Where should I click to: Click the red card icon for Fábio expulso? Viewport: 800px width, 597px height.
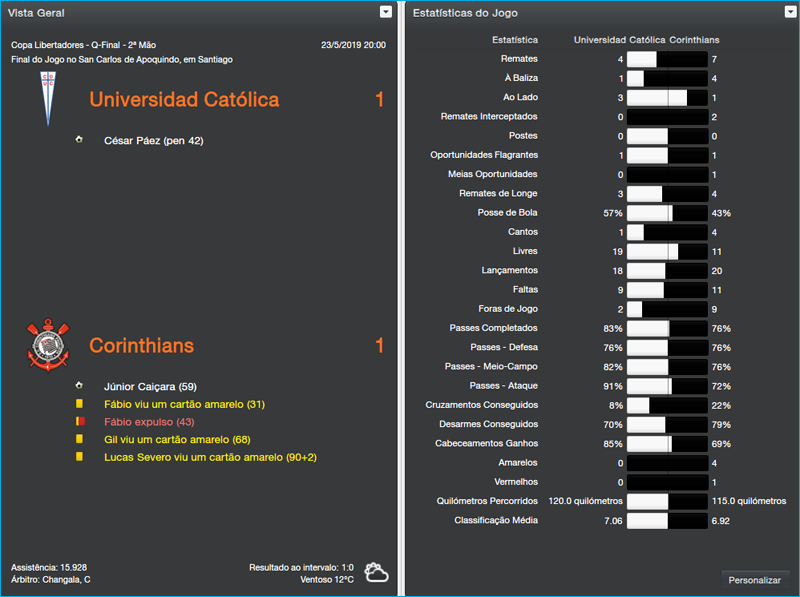tap(80, 422)
